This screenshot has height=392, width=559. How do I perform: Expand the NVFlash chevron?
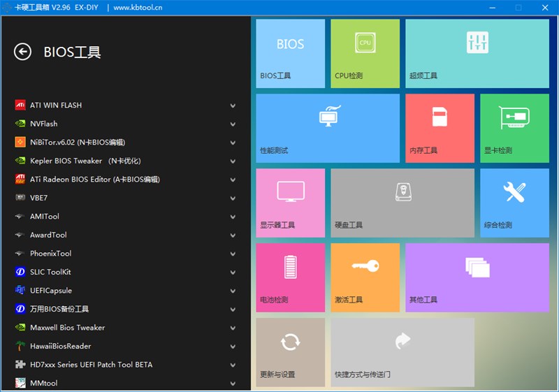pos(233,124)
